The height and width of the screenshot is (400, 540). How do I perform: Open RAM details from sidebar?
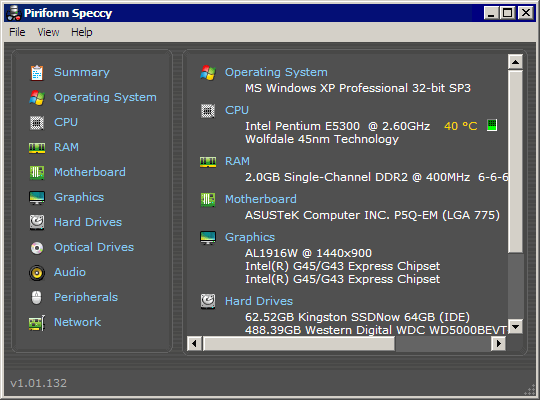pos(66,147)
